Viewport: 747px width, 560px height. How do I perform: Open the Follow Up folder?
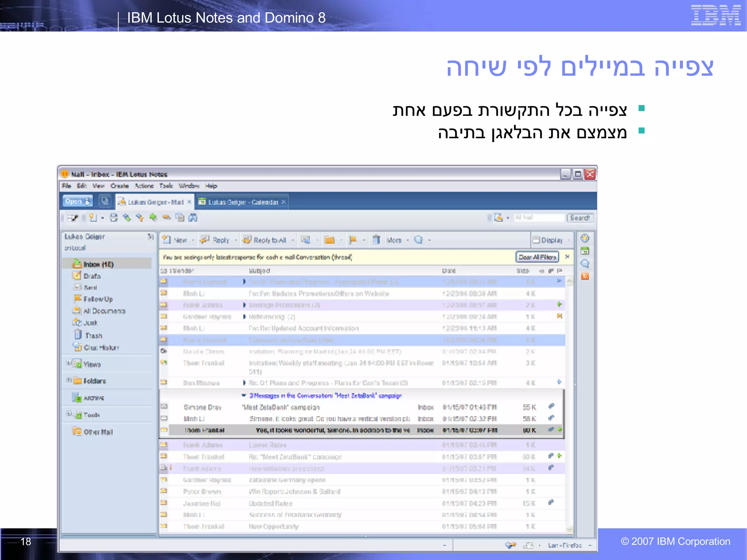coord(93,299)
